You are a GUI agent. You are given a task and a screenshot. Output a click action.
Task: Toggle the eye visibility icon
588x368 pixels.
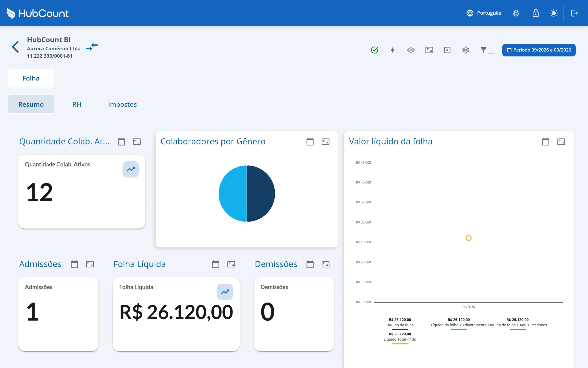tap(411, 50)
